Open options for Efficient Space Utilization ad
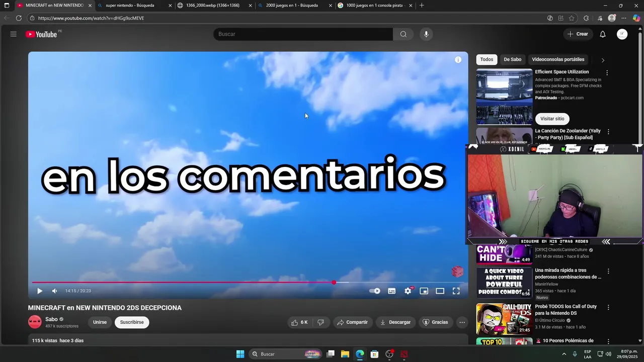 click(x=607, y=73)
